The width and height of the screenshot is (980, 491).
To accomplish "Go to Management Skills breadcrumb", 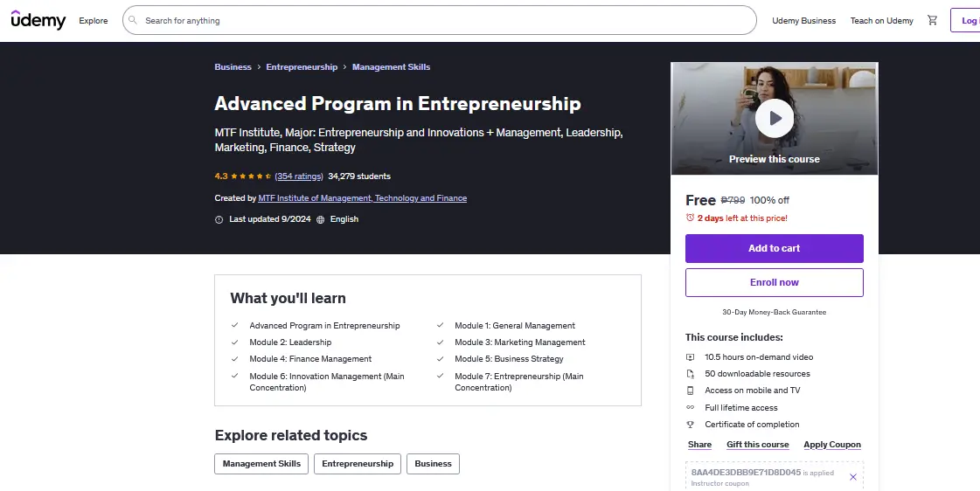I will [x=391, y=67].
